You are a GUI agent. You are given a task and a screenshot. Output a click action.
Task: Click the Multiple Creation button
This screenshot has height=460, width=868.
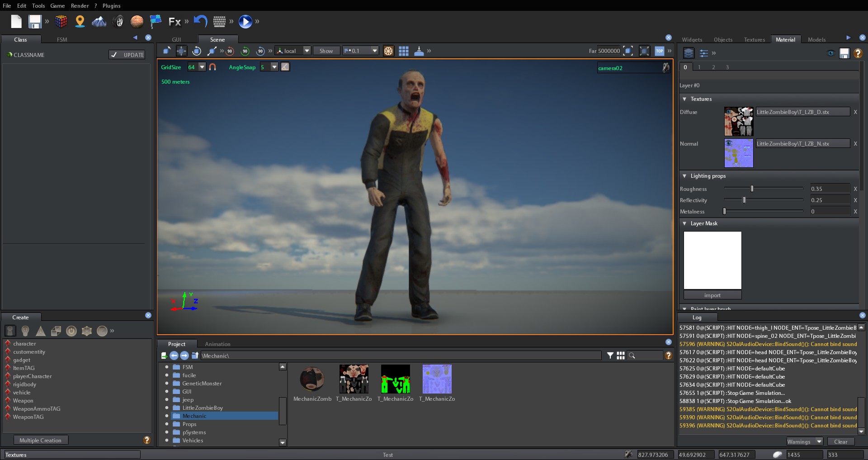(x=41, y=440)
